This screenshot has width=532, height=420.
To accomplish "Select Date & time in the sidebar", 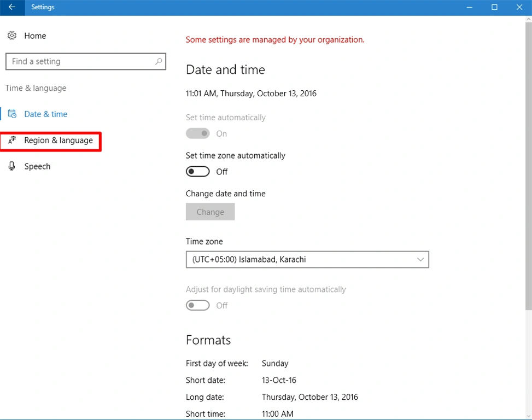I will pos(46,114).
